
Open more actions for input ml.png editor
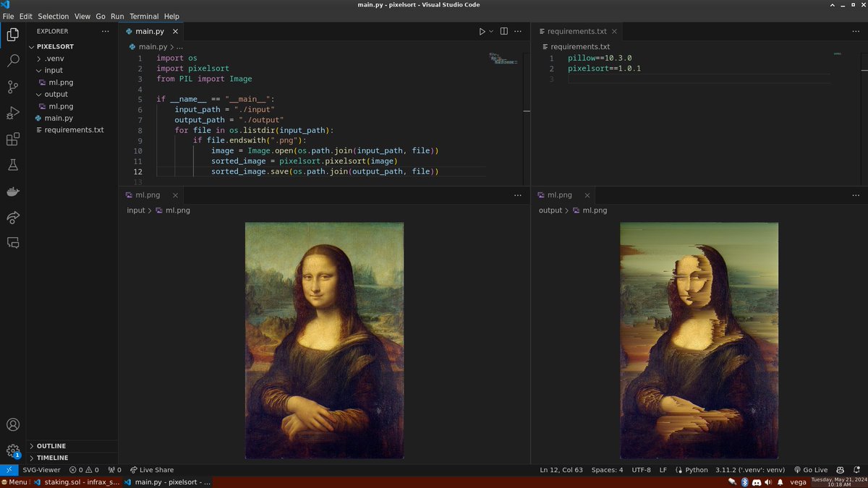click(x=518, y=195)
